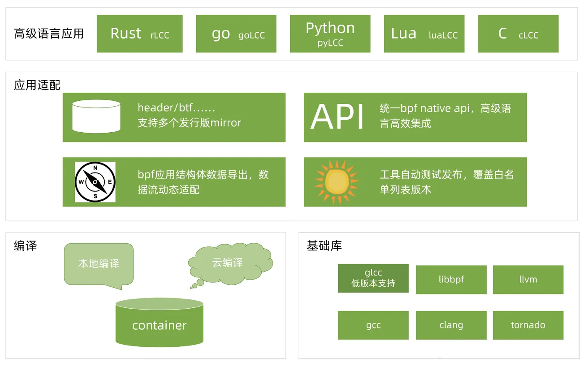Viewport: 588px width, 367px height.
Task: Click the compass icon
Action: pyautogui.click(x=95, y=182)
